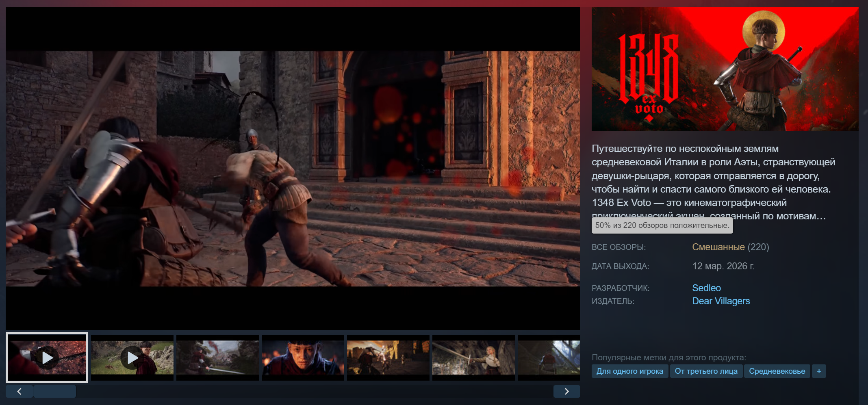The image size is (868, 405).
Task: Click the review count '(220)'
Action: pyautogui.click(x=758, y=247)
